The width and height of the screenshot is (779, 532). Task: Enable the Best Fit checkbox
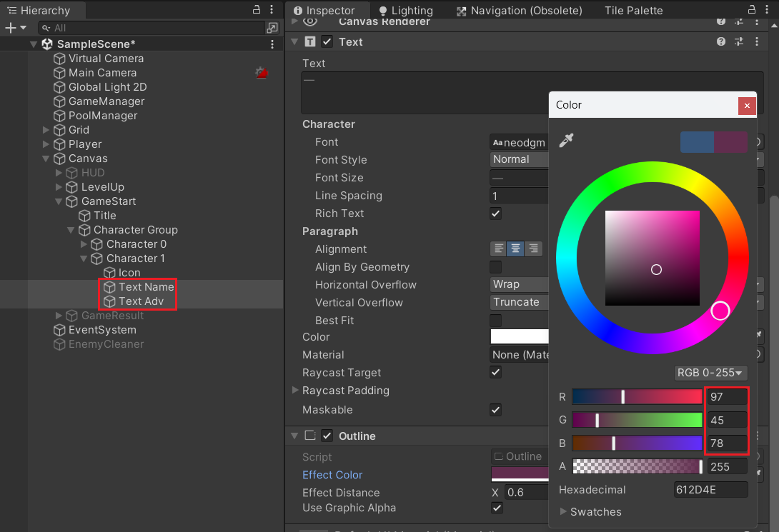[495, 320]
